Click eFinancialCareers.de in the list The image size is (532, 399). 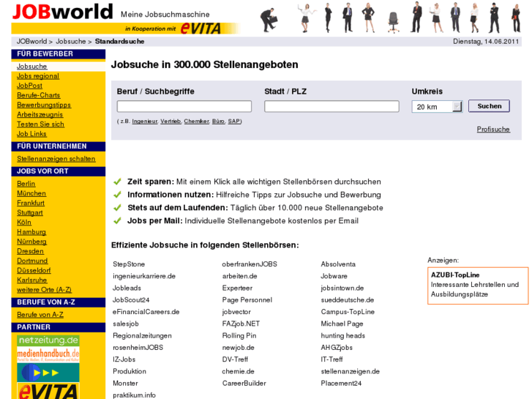click(146, 312)
